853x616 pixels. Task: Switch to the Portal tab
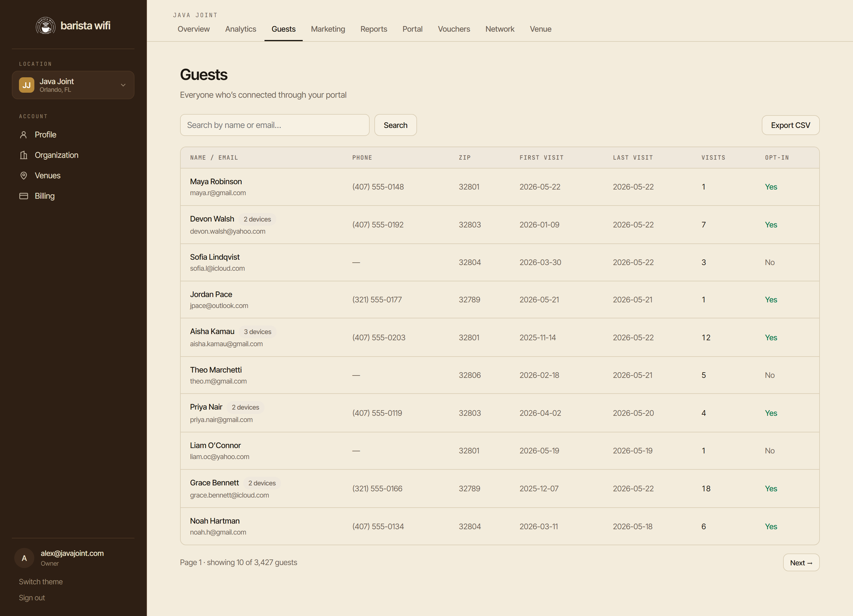coord(412,29)
